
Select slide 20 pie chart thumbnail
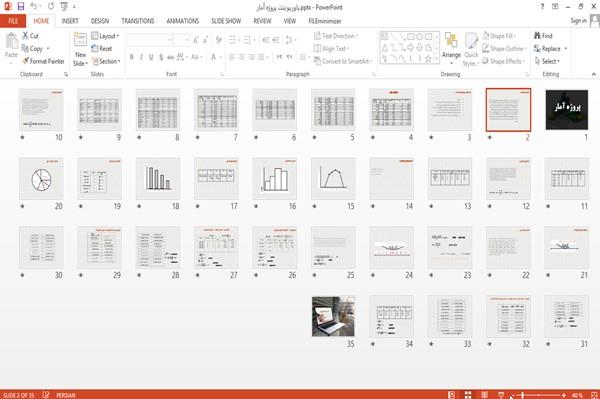[41, 179]
